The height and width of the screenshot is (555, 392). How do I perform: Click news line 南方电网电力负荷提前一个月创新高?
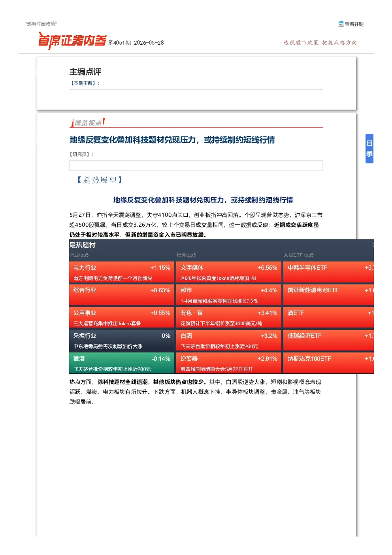coord(113,278)
